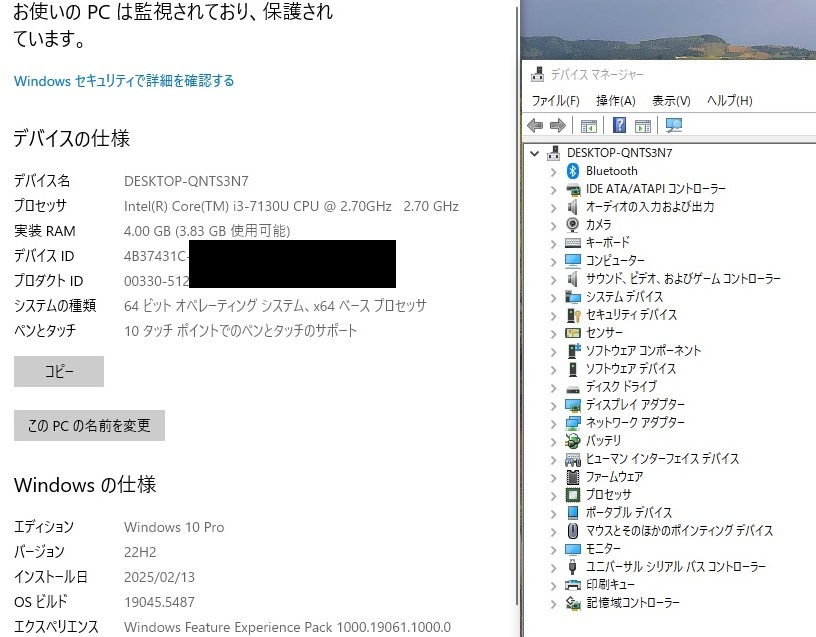Select the DESKTOP-QNTS3N7 tree label
The image size is (816, 637).
tap(619, 153)
